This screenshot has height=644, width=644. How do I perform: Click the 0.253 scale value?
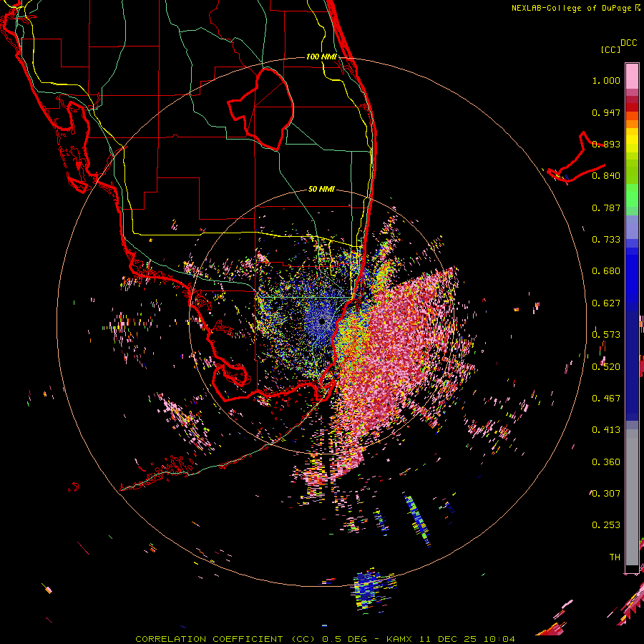coord(606,525)
